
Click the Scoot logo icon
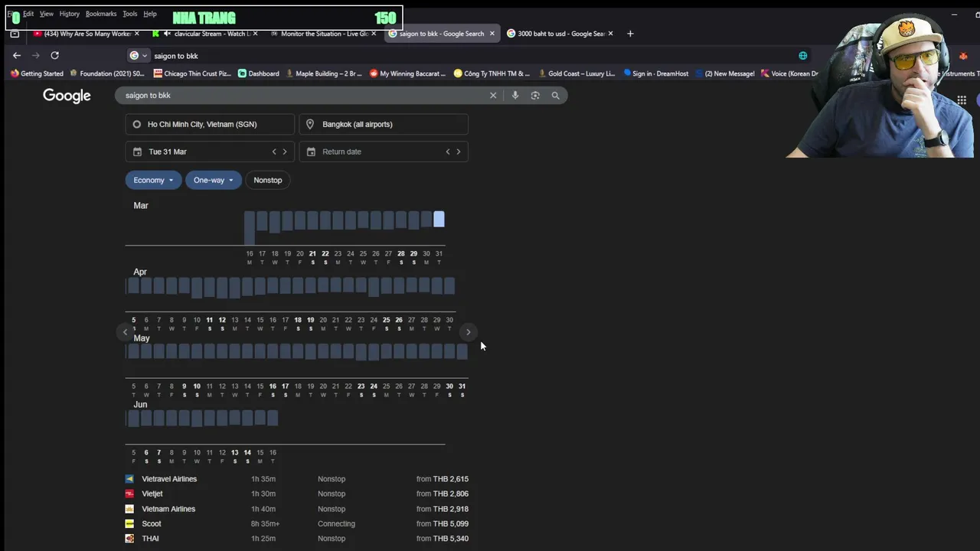pyautogui.click(x=129, y=523)
